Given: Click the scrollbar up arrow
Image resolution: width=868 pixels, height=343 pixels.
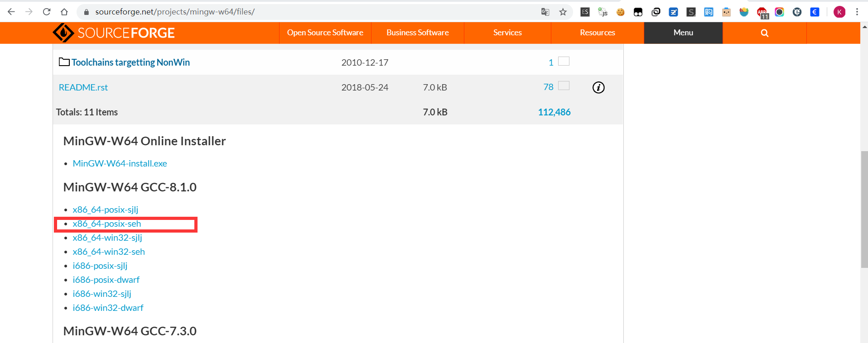Looking at the screenshot, I should tap(864, 27).
